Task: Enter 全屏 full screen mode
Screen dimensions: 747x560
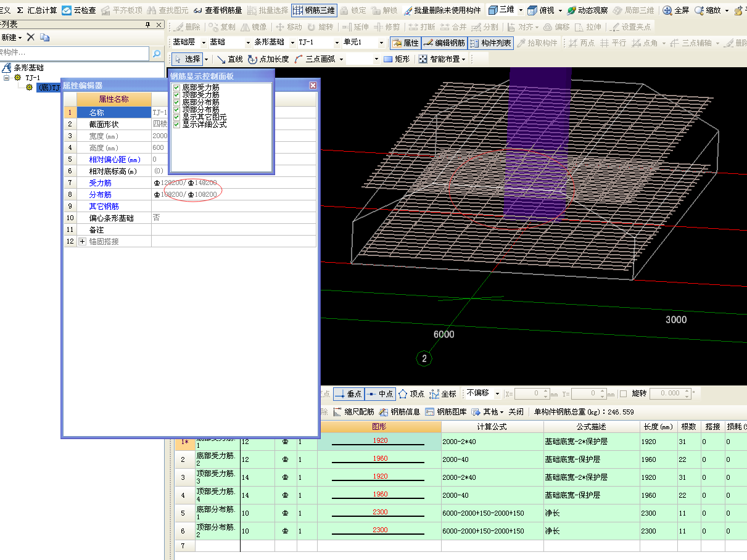Action: [675, 10]
